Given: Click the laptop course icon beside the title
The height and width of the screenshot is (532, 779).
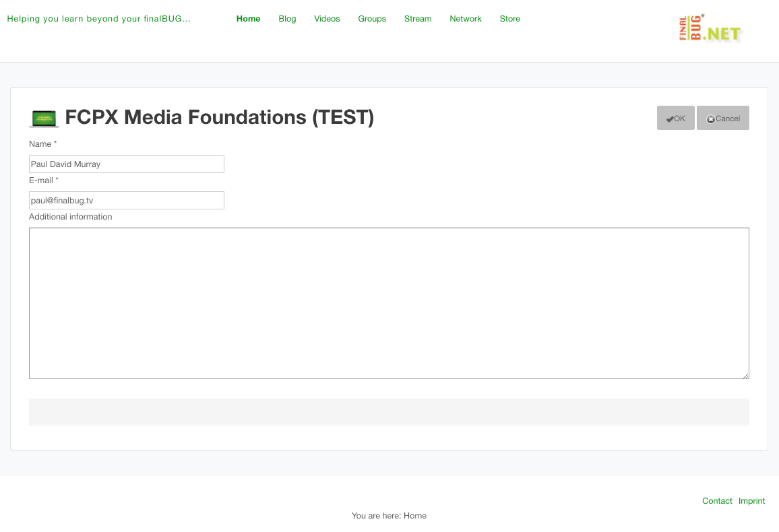Looking at the screenshot, I should [x=44, y=119].
